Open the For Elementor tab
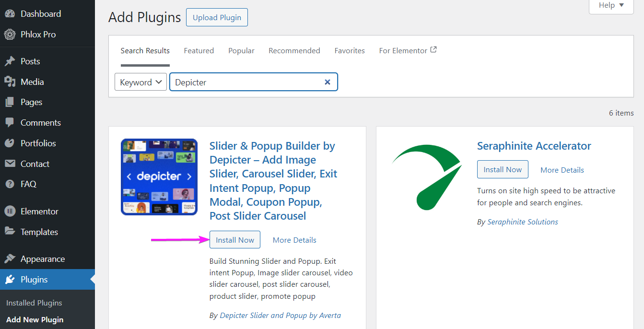The width and height of the screenshot is (644, 329). [408, 50]
